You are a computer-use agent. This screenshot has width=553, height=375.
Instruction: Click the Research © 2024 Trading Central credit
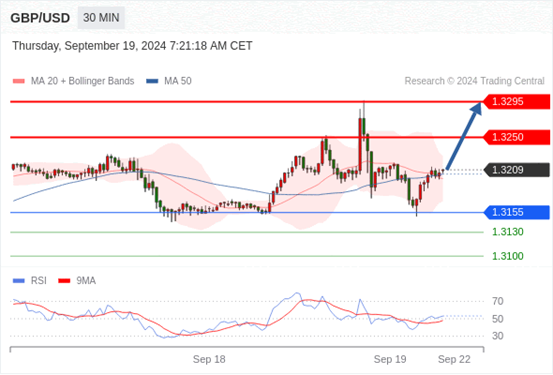(x=474, y=81)
